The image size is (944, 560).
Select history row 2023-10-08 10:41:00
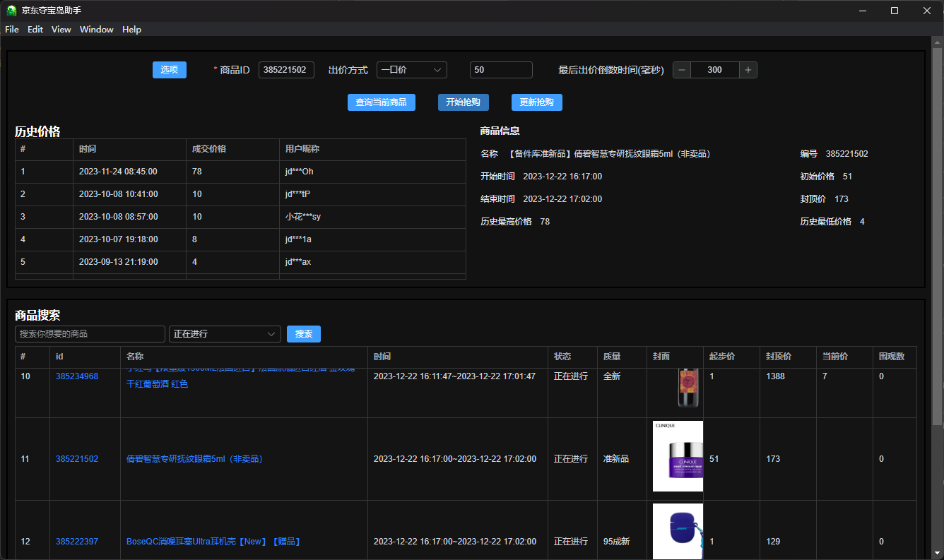coord(240,194)
